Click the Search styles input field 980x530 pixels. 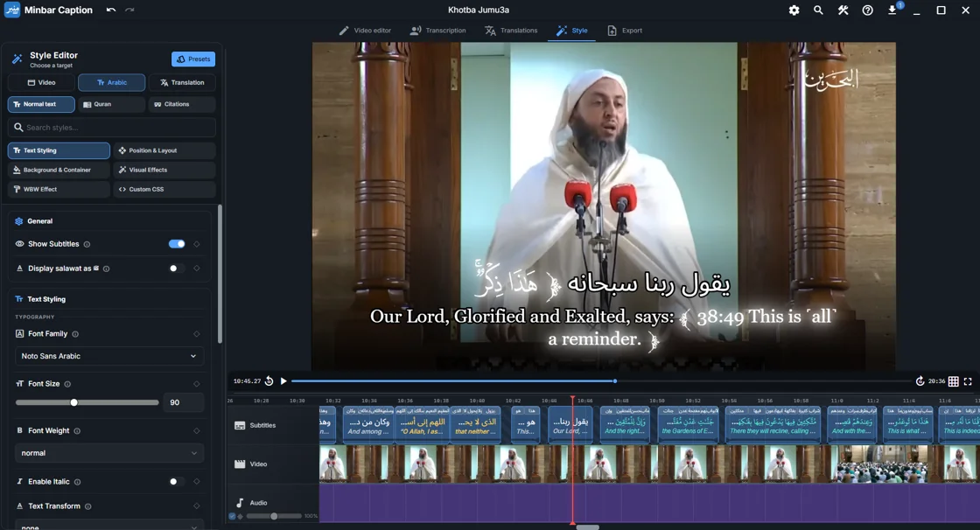[x=112, y=128]
